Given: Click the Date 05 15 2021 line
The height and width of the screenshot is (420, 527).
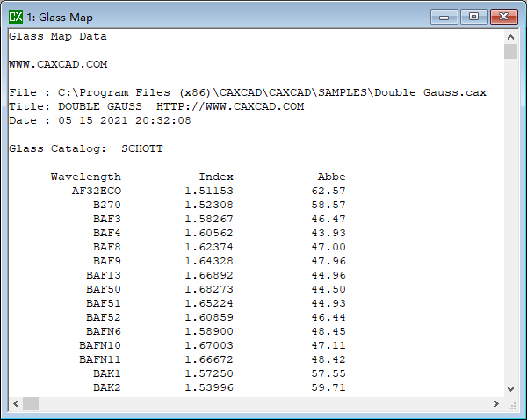Looking at the screenshot, I should click(100, 120).
